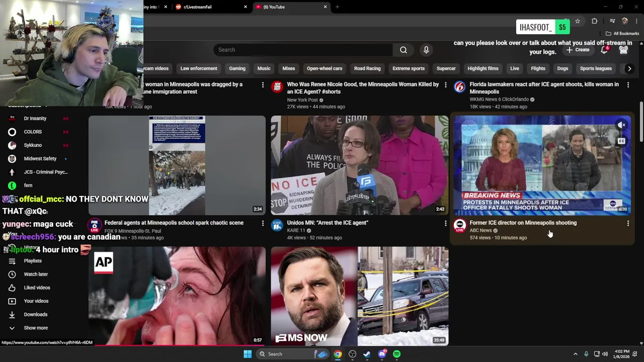Open Chrome's three-dot menu
Image resolution: width=644 pixels, height=362 pixels.
[x=637, y=21]
